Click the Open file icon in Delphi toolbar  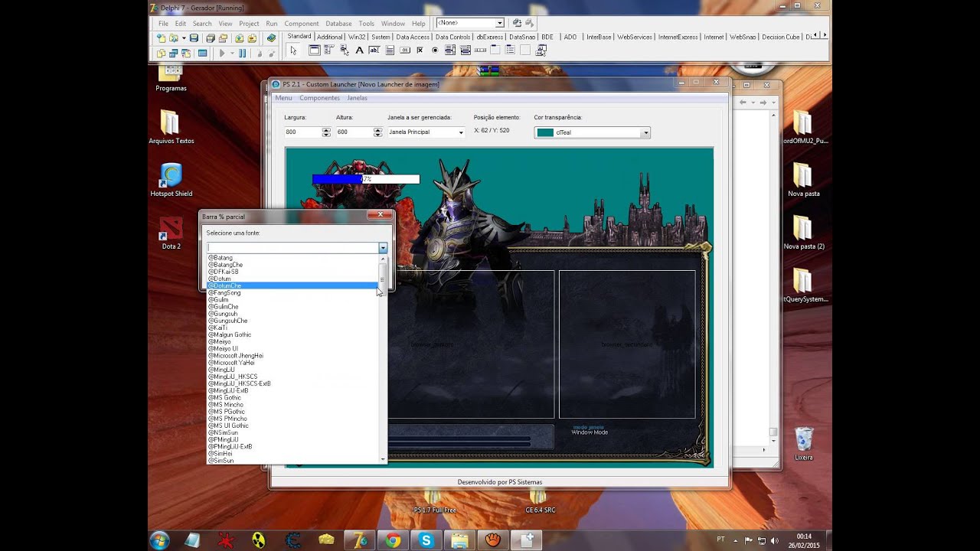point(173,37)
